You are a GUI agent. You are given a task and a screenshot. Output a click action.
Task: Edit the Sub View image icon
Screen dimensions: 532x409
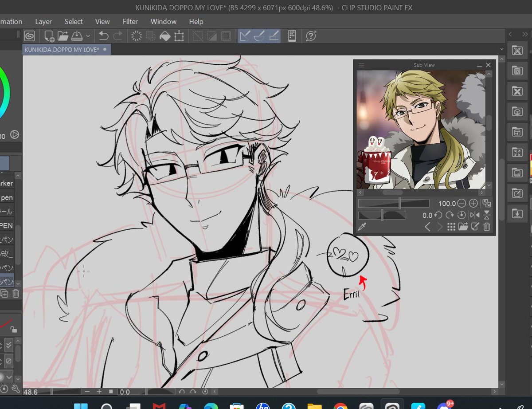[475, 227]
